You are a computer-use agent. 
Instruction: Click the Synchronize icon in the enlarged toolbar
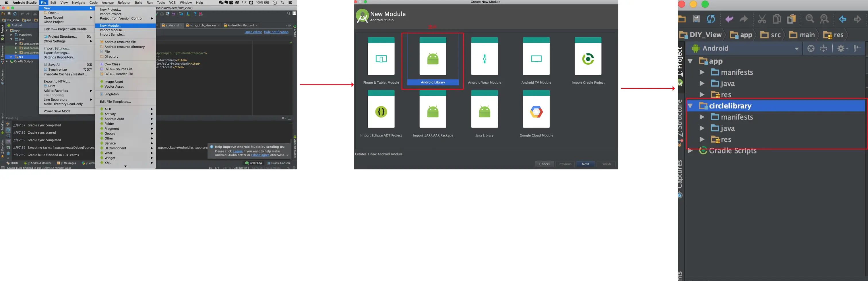tap(711, 19)
